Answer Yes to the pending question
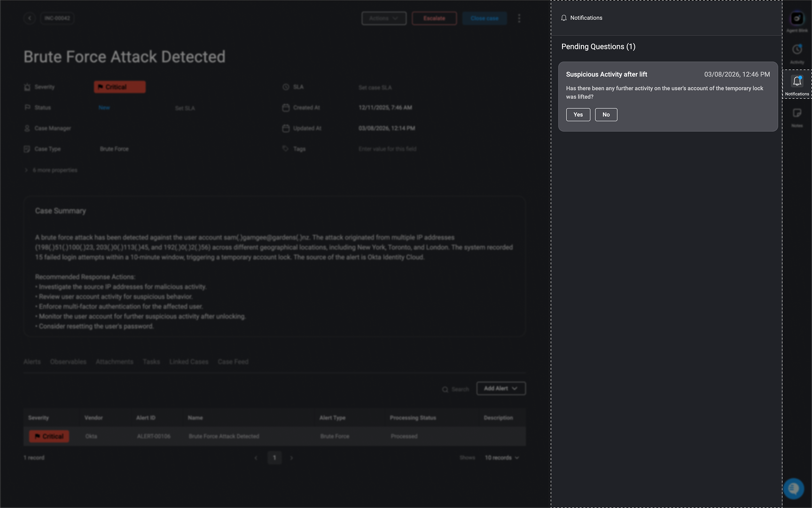The image size is (812, 508). 578,115
